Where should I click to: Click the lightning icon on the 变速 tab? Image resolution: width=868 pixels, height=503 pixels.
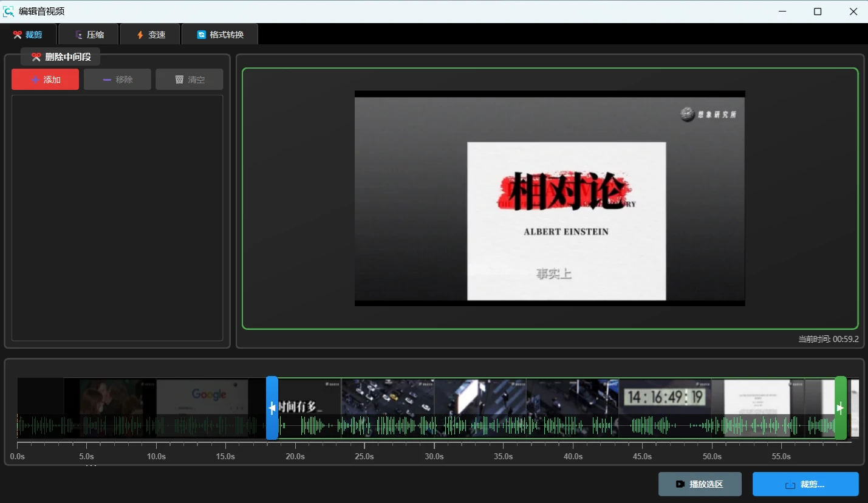coord(140,35)
